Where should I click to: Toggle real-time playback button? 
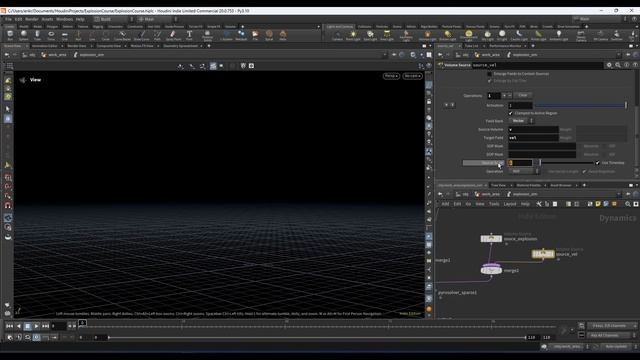[x=36, y=338]
